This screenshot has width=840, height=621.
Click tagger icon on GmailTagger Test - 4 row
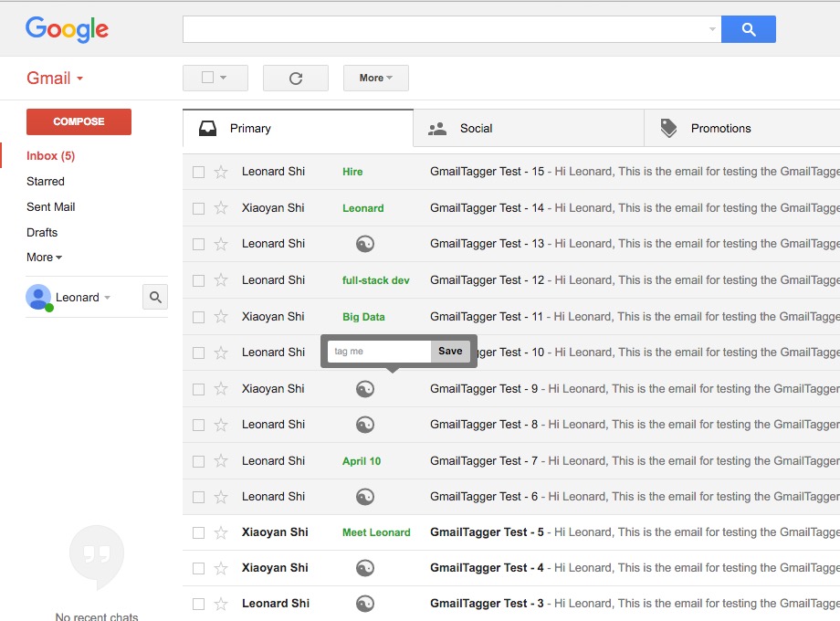pyautogui.click(x=365, y=568)
